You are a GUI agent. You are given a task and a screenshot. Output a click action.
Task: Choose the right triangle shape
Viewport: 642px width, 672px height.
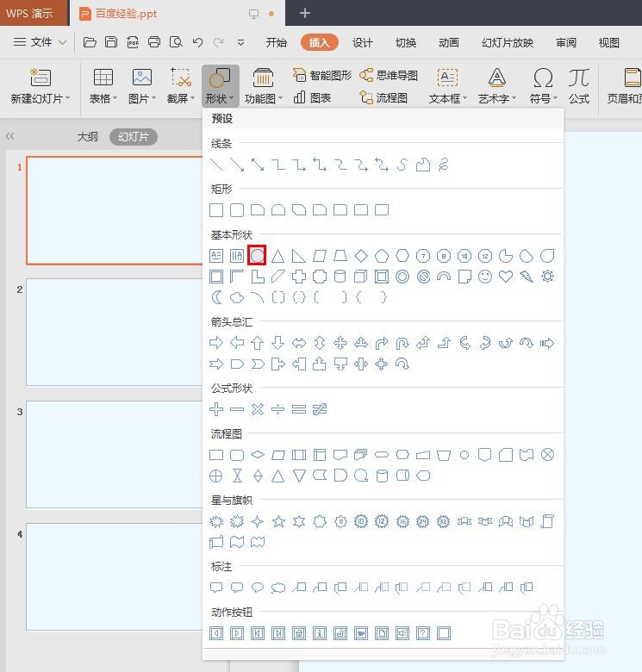tap(298, 256)
